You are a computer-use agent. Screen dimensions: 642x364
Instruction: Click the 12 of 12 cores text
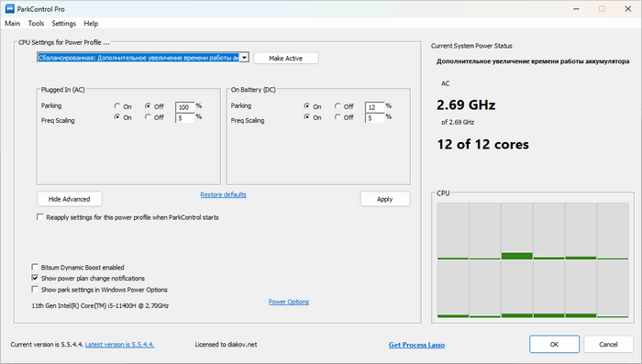pyautogui.click(x=482, y=144)
